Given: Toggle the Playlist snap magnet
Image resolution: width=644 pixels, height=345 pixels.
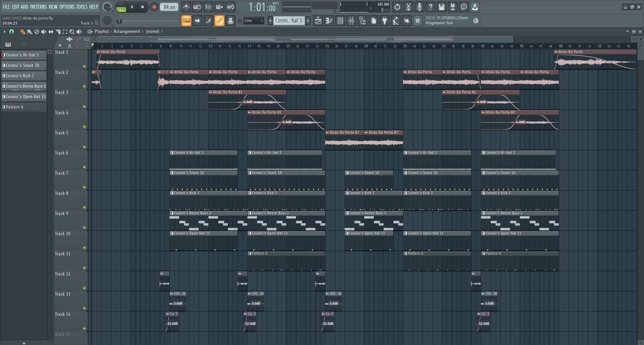Looking at the screenshot, I should [x=12, y=32].
